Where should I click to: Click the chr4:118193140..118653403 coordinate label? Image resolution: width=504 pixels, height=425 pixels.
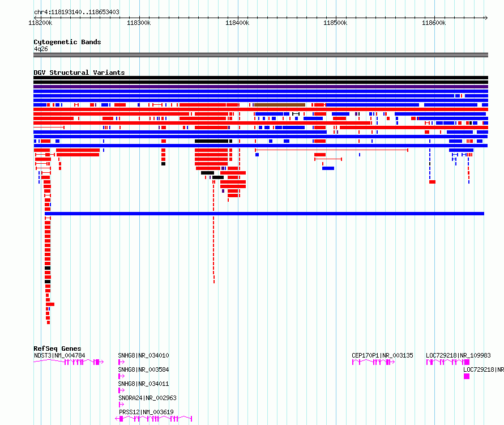pos(76,12)
